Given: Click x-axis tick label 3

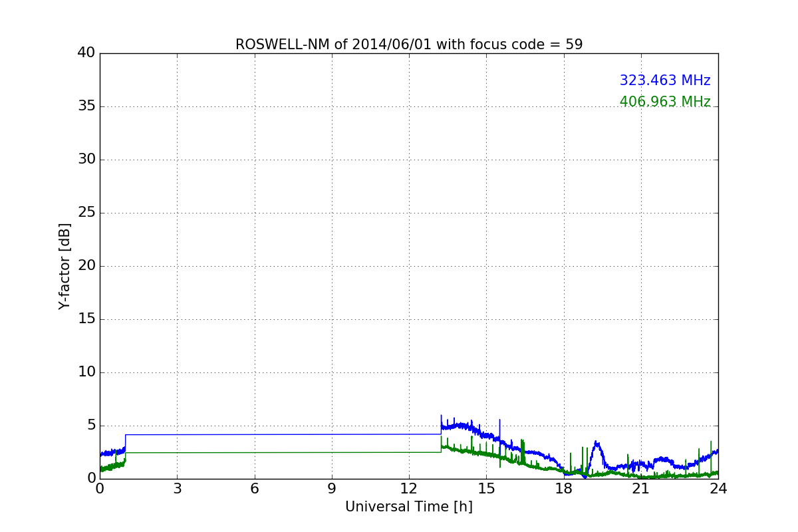Looking at the screenshot, I should 177,489.
